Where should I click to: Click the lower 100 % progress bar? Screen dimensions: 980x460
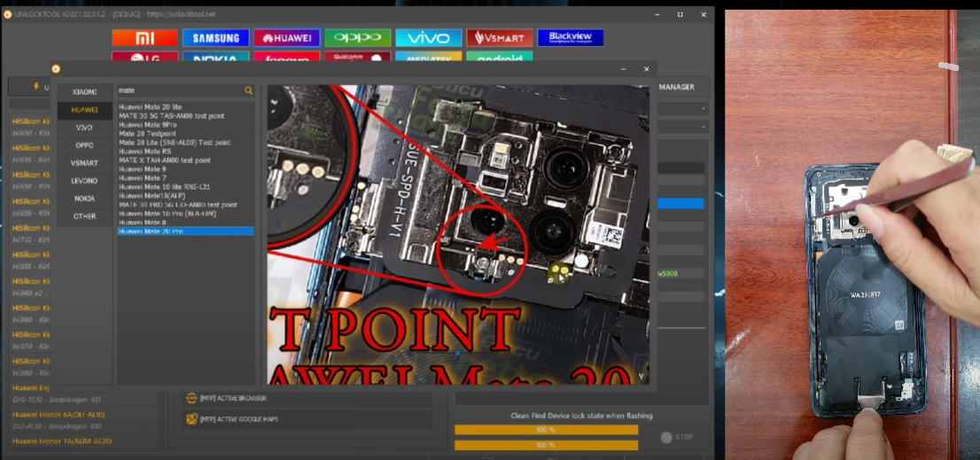pyautogui.click(x=546, y=445)
